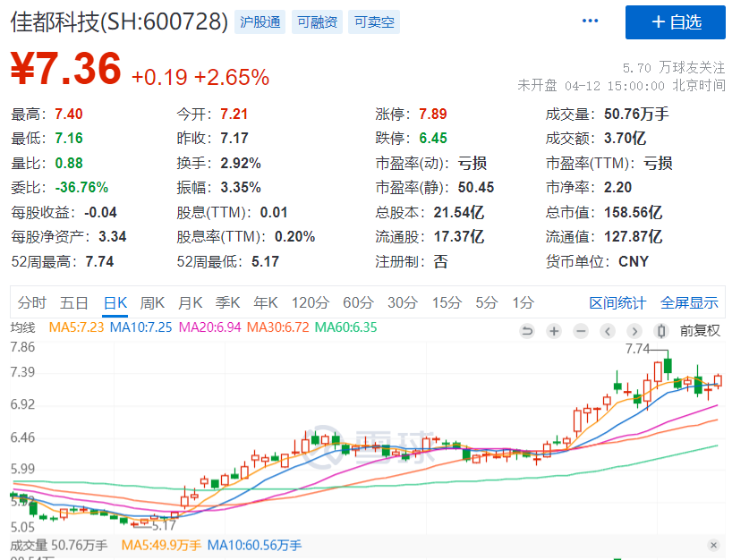This screenshot has height=560, width=732.
Task: Click the 跌停 value 6.45
Action: tap(433, 138)
